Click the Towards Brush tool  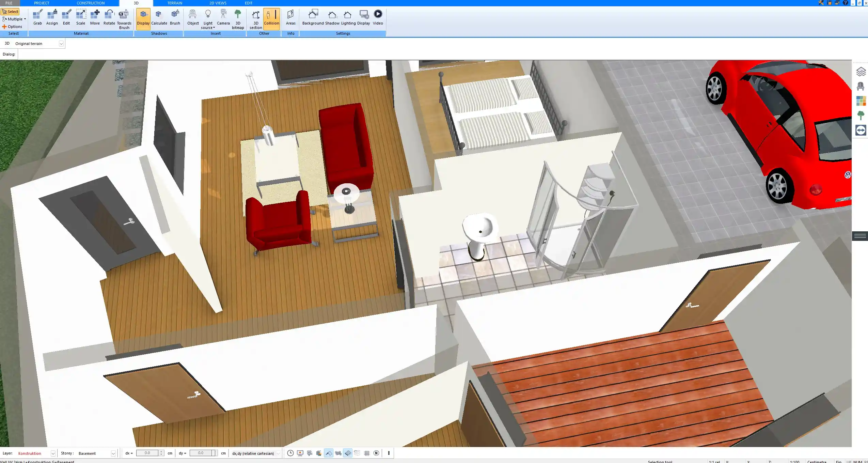tap(124, 19)
